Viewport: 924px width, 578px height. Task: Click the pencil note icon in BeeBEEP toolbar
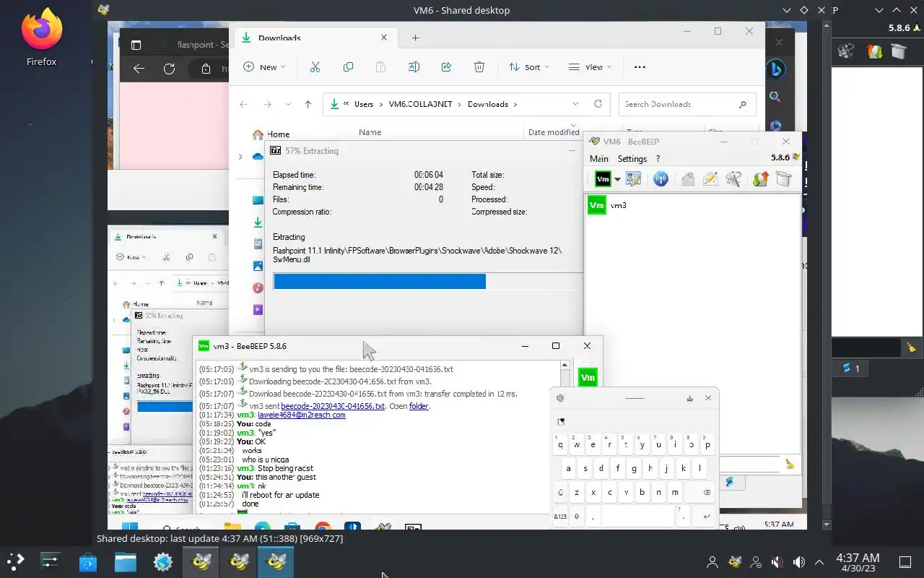pos(710,179)
